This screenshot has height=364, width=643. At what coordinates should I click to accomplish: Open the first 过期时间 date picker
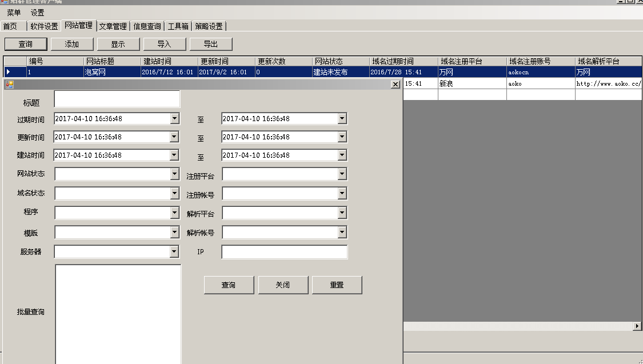[x=174, y=118]
